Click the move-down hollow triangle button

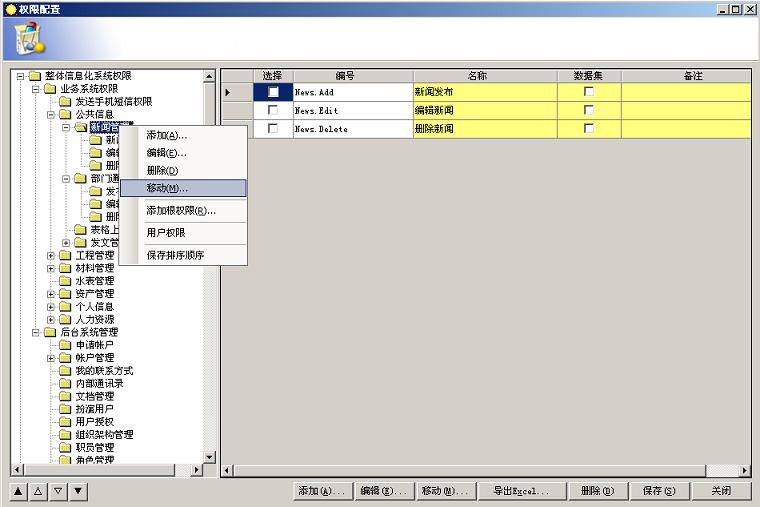(58, 491)
